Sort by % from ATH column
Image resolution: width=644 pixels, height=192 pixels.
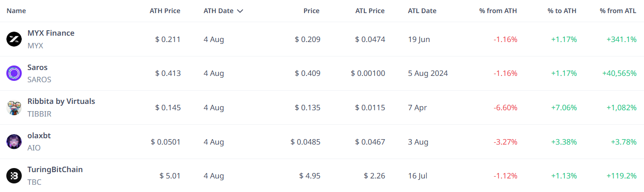click(498, 11)
